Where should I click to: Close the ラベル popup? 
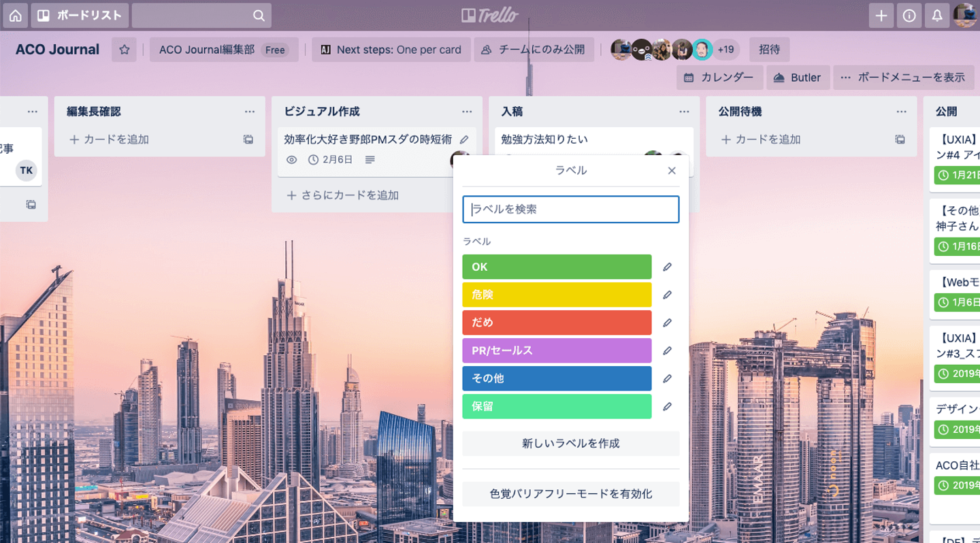[672, 171]
